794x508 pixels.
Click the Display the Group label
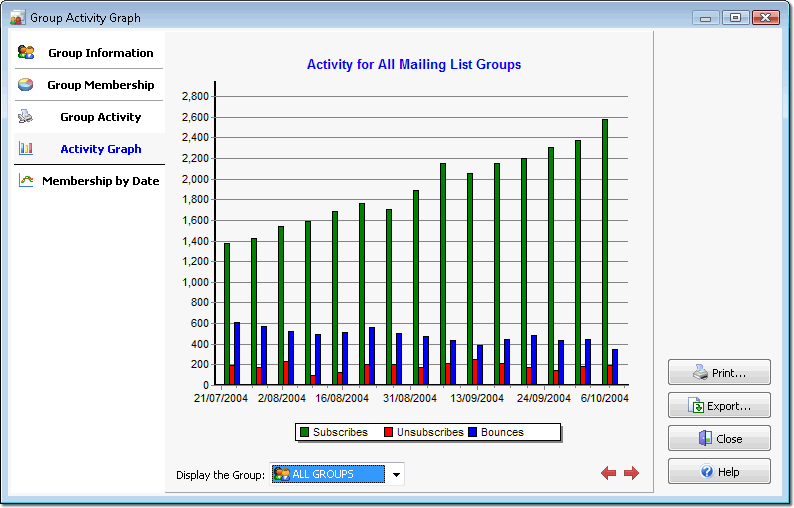(x=220, y=475)
